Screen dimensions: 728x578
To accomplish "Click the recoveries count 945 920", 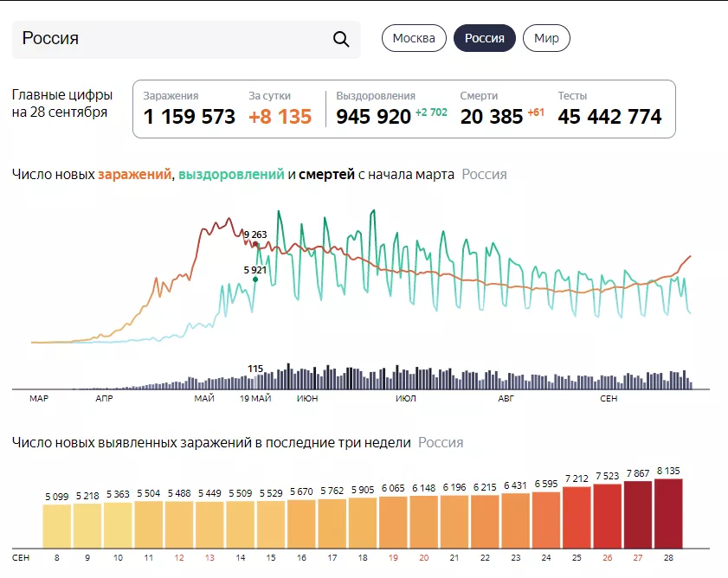I will coord(373,117).
